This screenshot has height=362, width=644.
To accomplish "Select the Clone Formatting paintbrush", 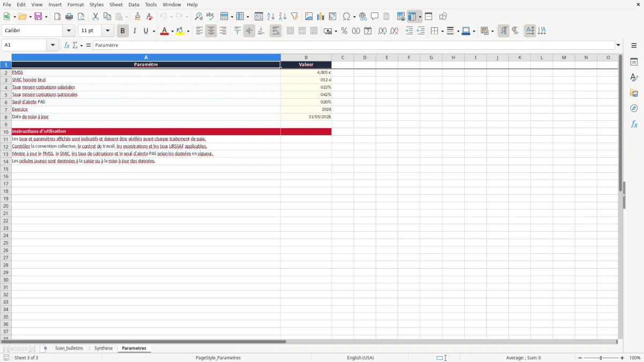I will pos(138,17).
